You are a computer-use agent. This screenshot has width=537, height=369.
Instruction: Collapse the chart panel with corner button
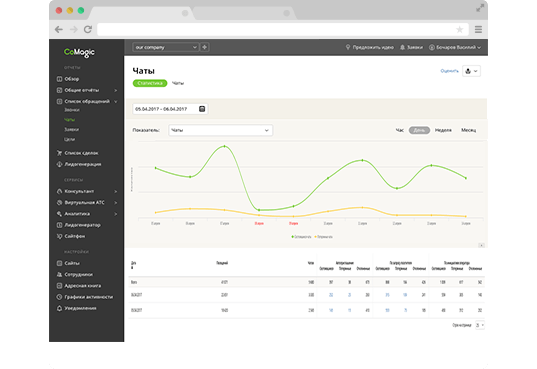click(481, 245)
